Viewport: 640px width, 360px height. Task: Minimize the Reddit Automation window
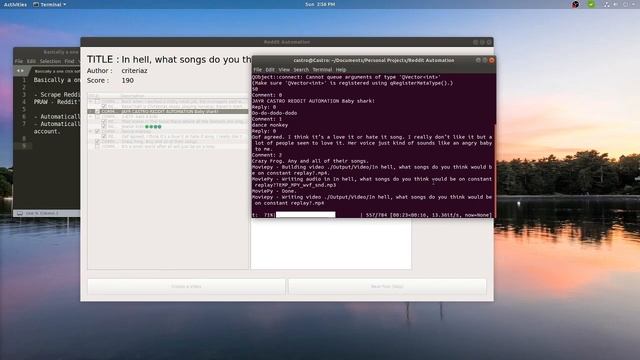click(476, 42)
